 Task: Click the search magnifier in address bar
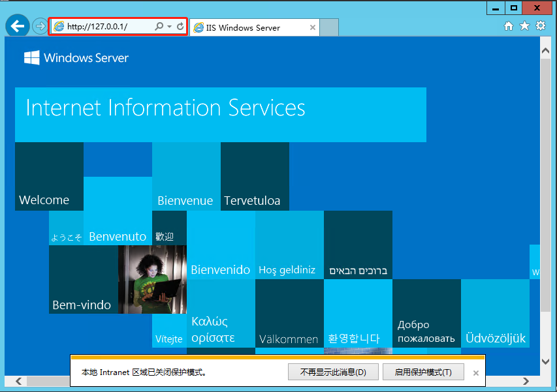point(159,26)
